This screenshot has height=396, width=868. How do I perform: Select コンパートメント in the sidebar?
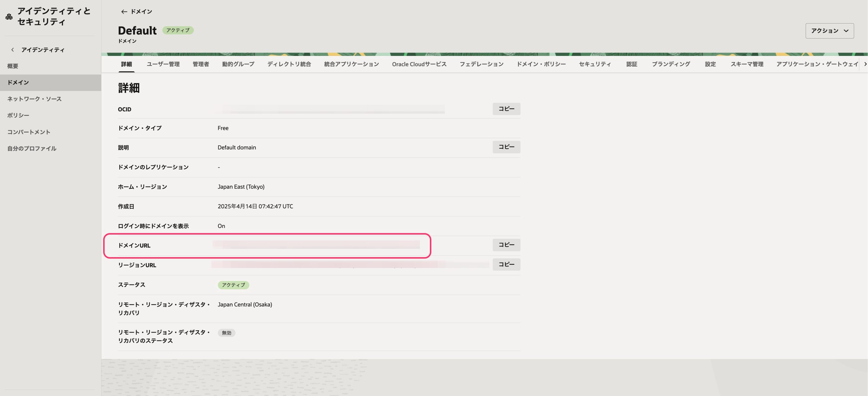coord(29,132)
